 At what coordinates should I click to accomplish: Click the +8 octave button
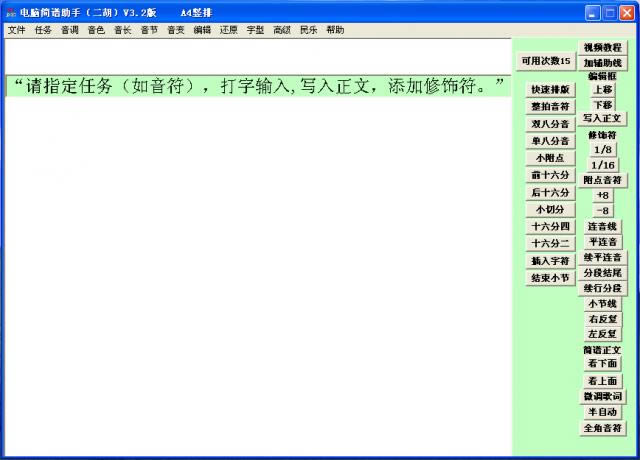click(x=603, y=195)
